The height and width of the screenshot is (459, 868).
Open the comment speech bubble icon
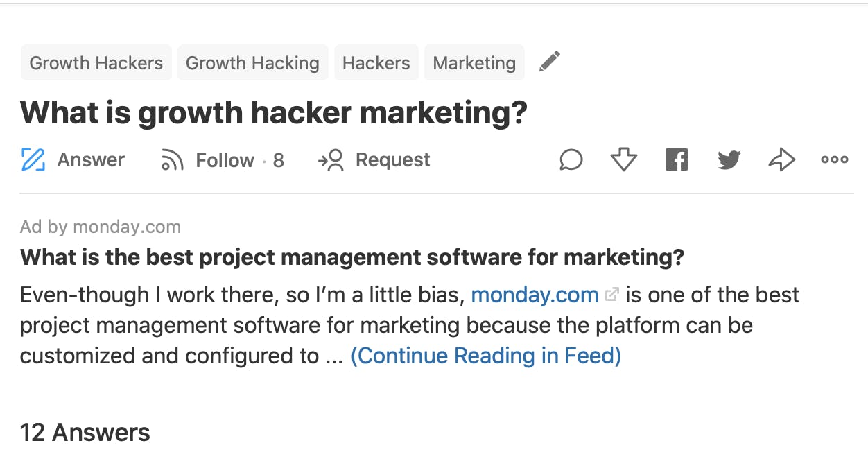pyautogui.click(x=571, y=160)
